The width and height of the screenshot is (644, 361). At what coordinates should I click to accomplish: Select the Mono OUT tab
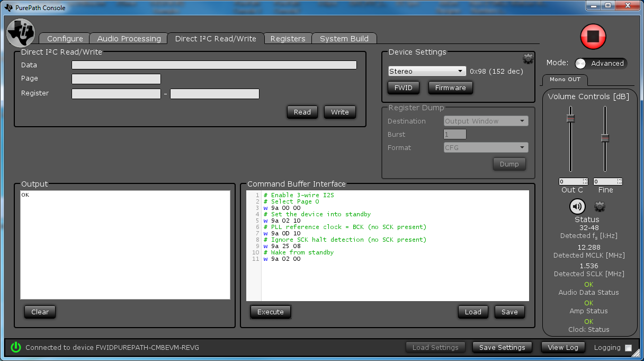[x=565, y=80]
